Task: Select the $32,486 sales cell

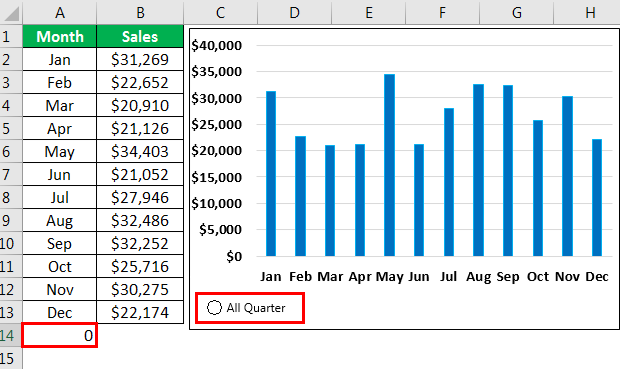Action: (140, 220)
